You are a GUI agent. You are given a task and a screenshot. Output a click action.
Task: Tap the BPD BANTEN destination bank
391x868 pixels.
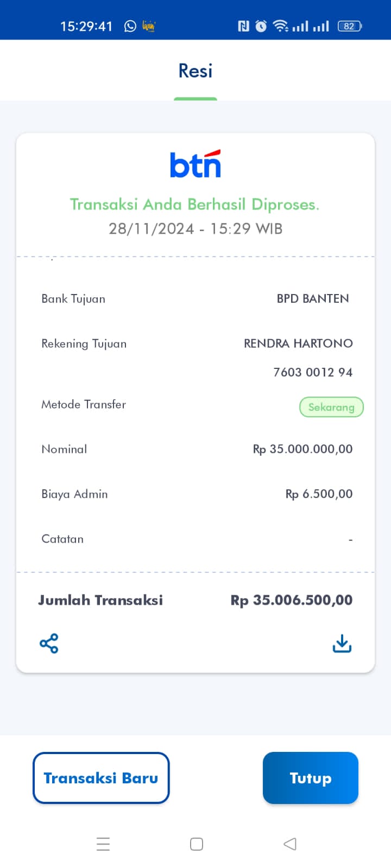313,298
